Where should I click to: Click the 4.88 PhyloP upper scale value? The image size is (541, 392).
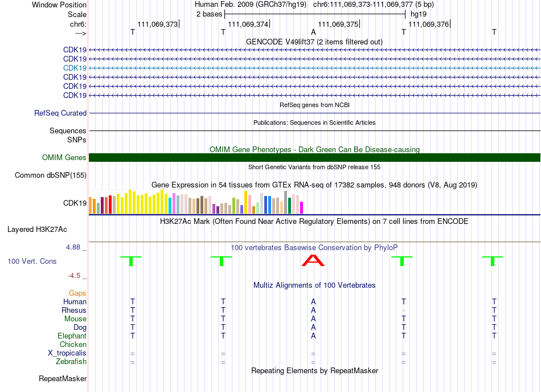(73, 247)
